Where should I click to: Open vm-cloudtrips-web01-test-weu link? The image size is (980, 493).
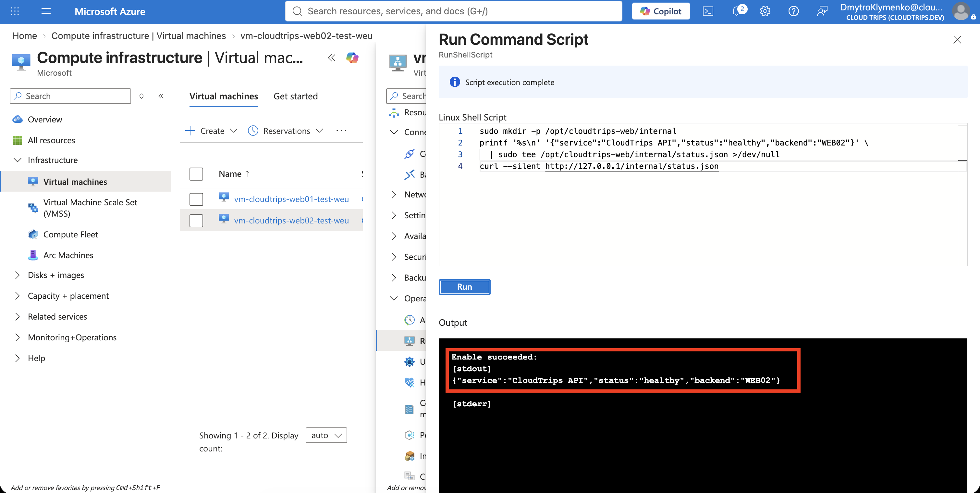[x=291, y=199]
